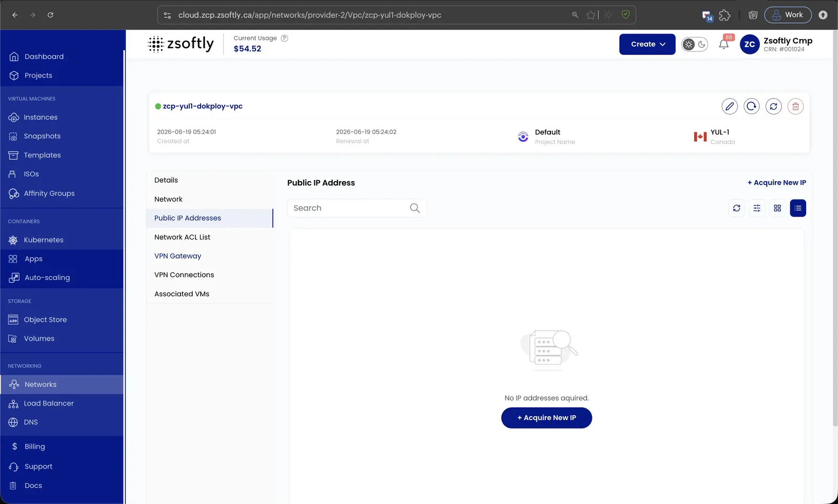
Task: Toggle light/dark theme switch
Action: click(x=695, y=44)
